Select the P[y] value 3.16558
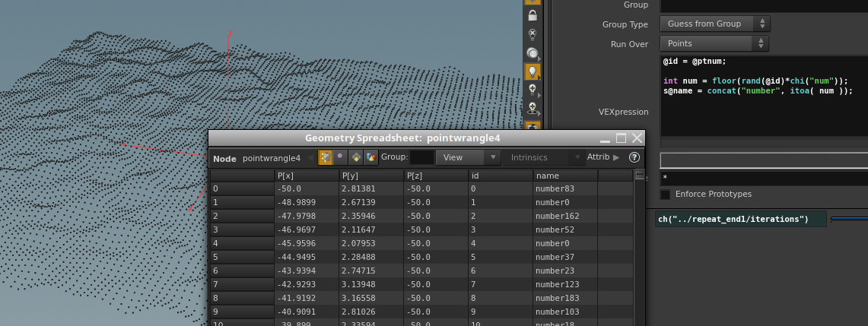Viewport: 868px width, 326px height. (371, 298)
